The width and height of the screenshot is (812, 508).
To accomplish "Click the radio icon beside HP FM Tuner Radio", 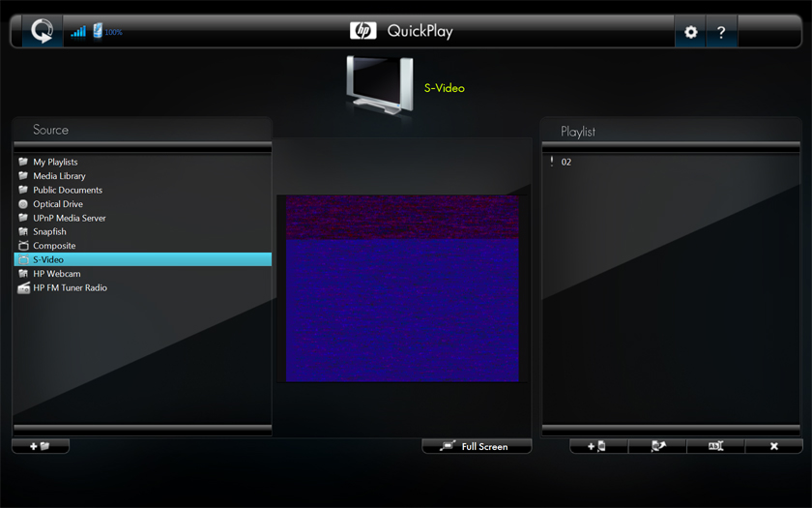I will tap(23, 287).
